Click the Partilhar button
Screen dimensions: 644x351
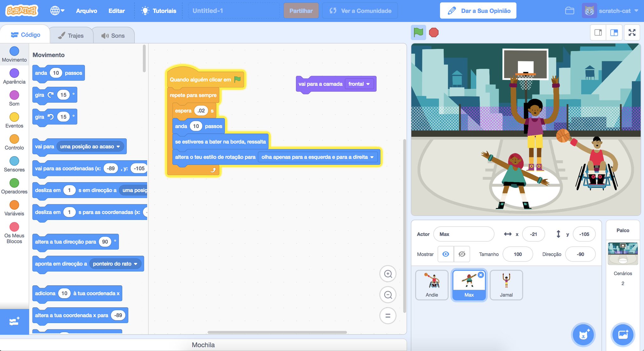(x=301, y=11)
